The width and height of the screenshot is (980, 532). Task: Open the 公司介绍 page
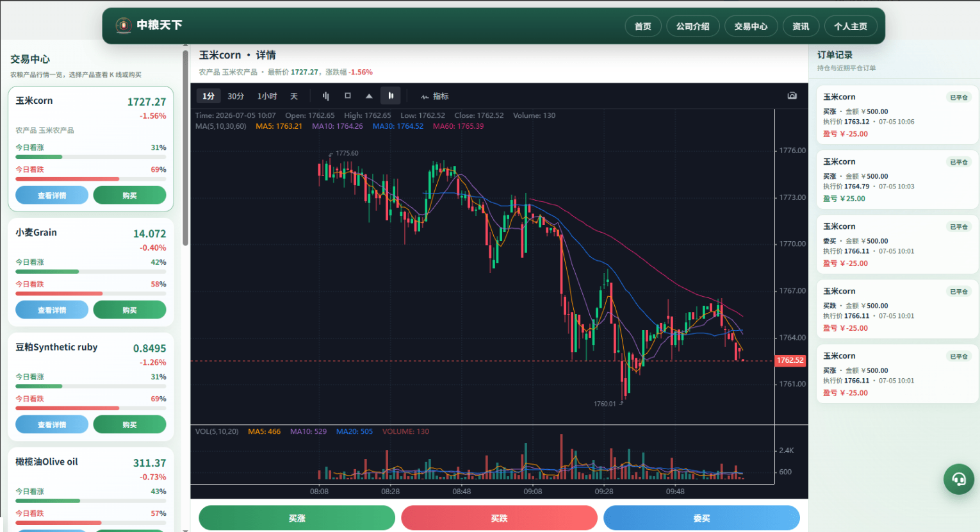[693, 26]
